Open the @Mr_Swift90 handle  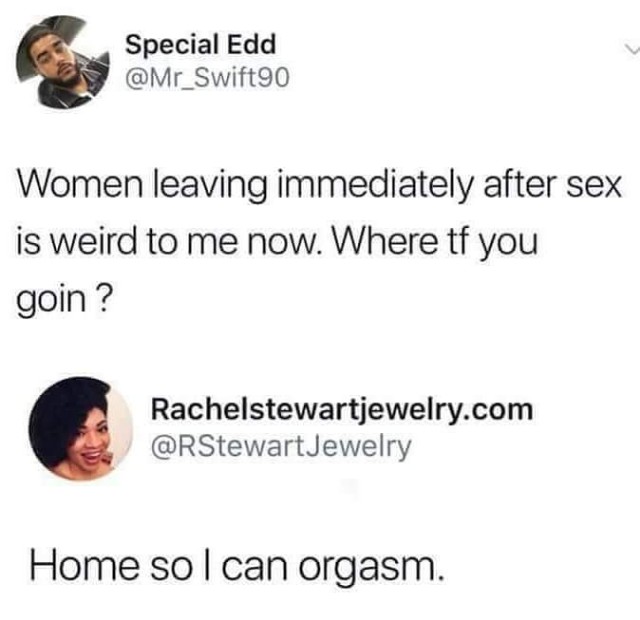207,78
